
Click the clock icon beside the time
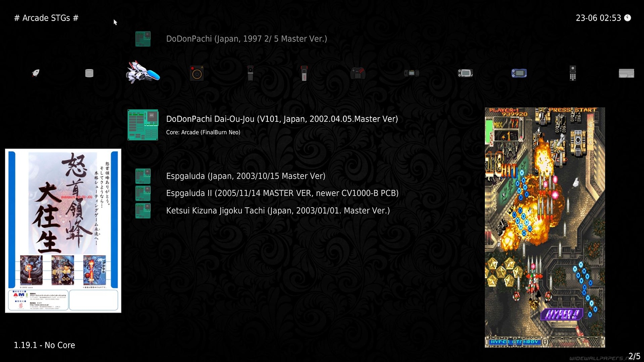click(628, 18)
